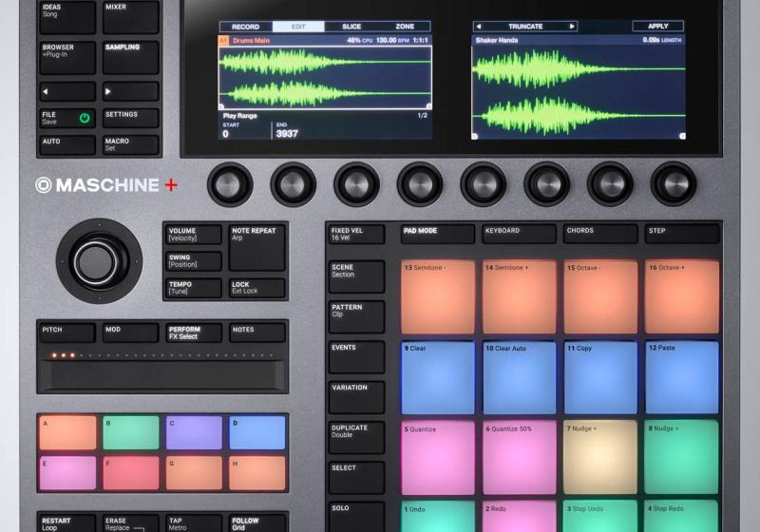Click the PATTERN Clip button
Image resolution: width=760 pixels, height=532 pixels.
pos(357,317)
